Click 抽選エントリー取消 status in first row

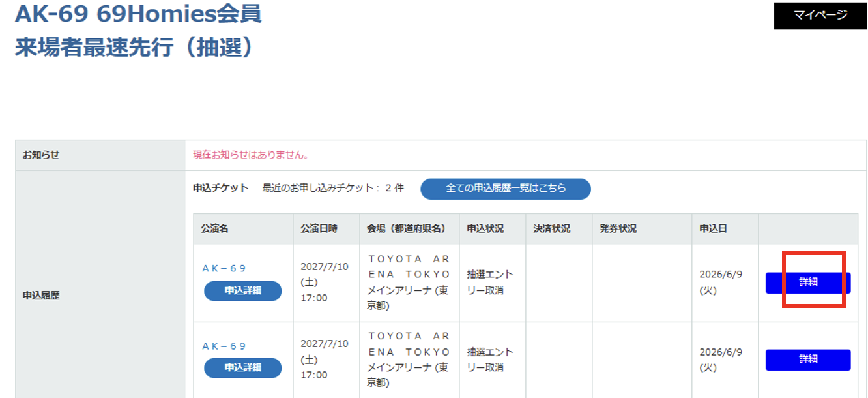click(490, 283)
